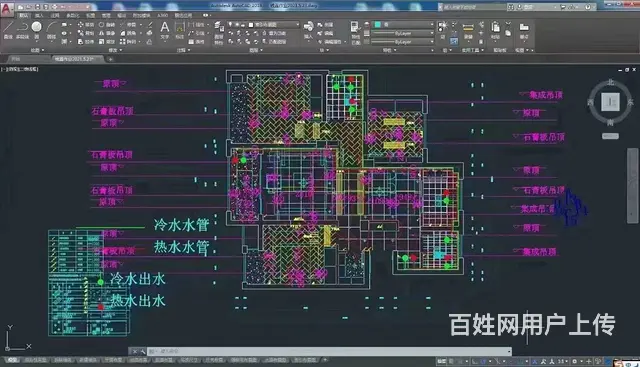
Task: Select the 冷水水管 legend text
Action: point(182,225)
